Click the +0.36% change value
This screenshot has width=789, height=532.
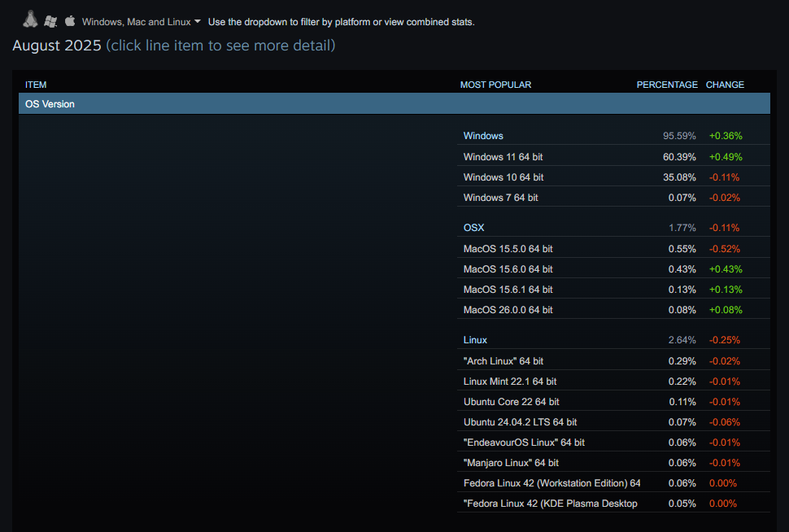point(726,136)
